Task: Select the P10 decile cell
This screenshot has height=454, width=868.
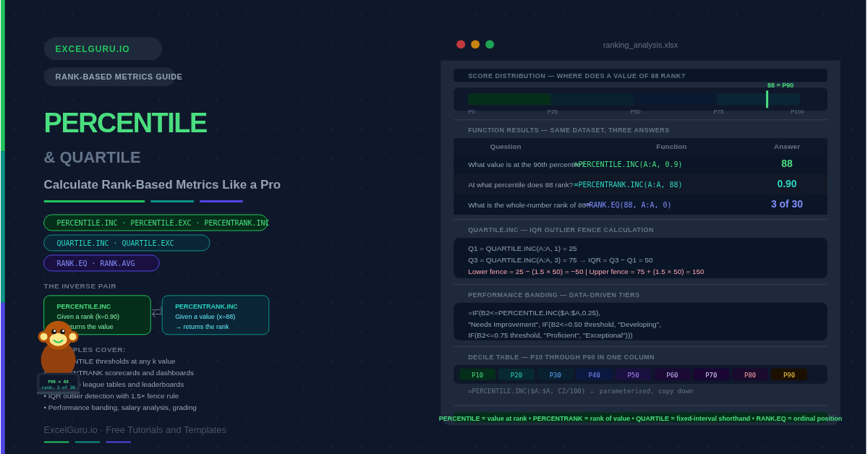Action: click(477, 374)
